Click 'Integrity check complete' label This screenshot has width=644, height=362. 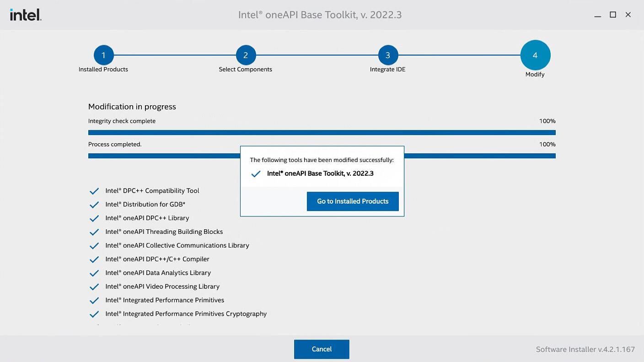[x=122, y=121]
